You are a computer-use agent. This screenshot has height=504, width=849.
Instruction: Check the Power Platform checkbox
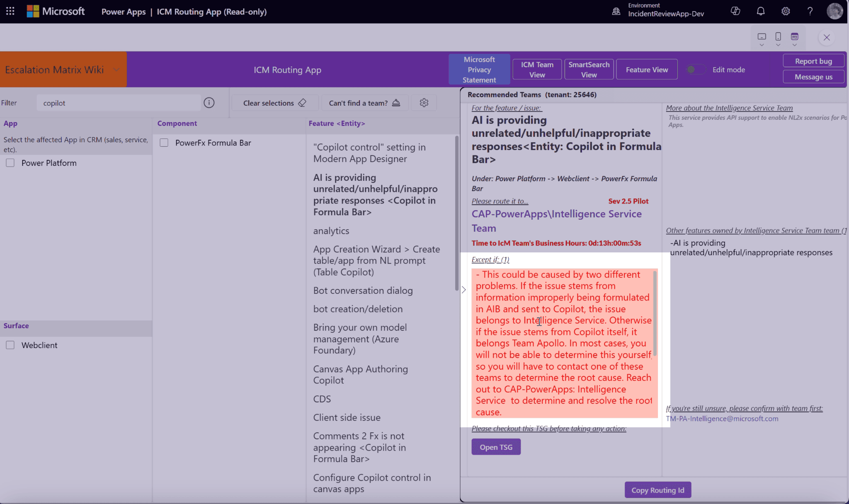(x=10, y=163)
